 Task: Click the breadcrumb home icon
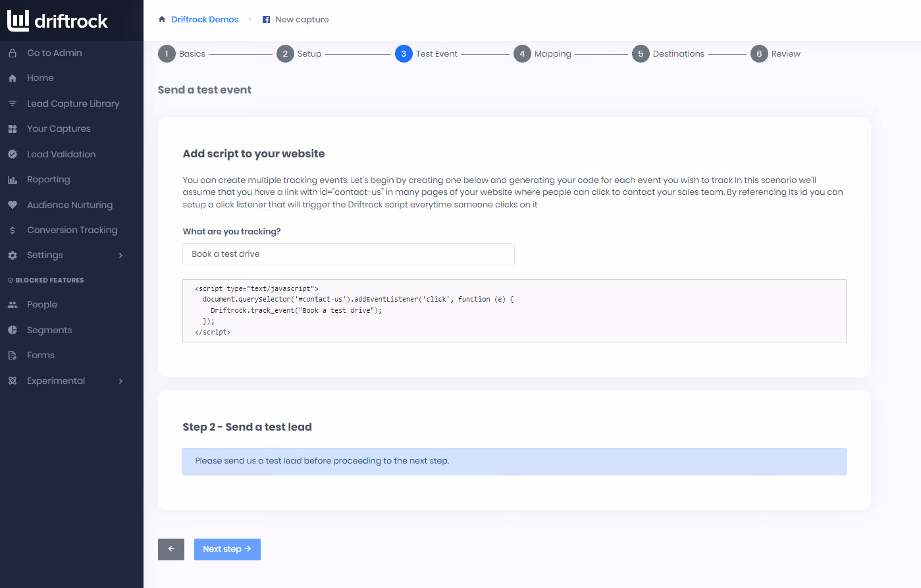click(x=162, y=19)
